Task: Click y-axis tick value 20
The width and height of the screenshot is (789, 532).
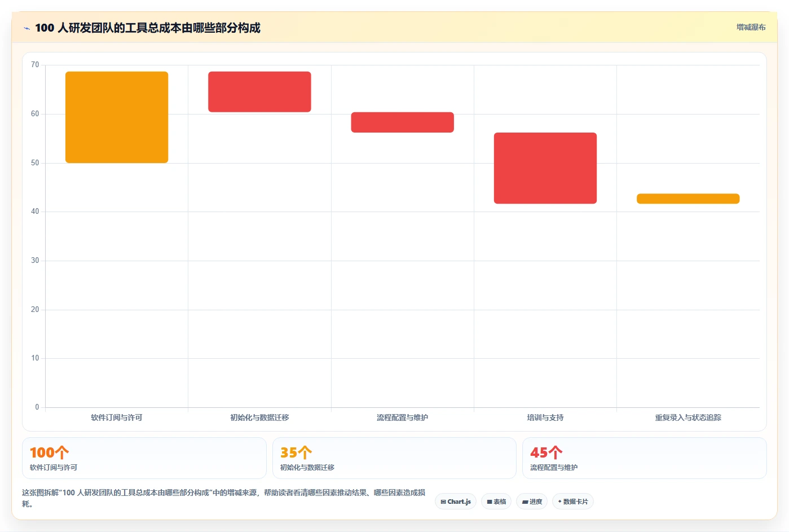Action: point(35,310)
